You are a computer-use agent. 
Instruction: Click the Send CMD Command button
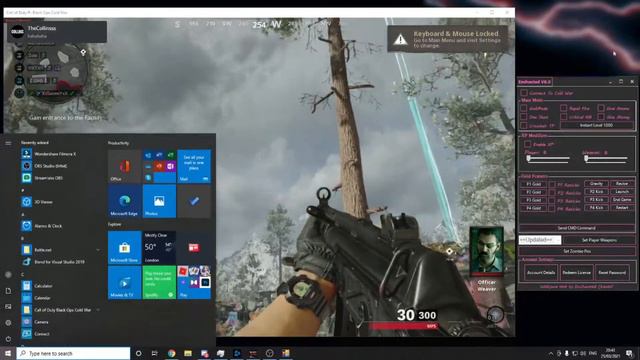[x=576, y=228]
